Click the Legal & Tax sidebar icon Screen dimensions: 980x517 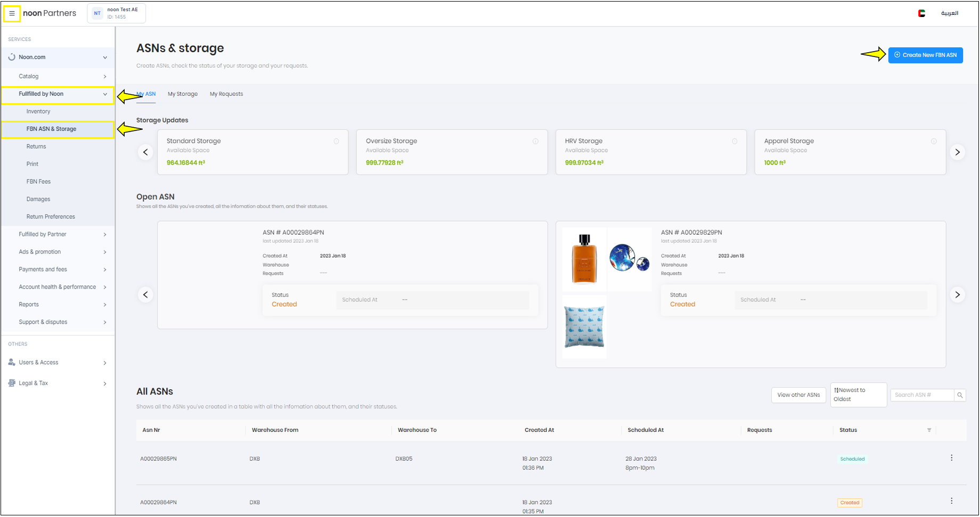[x=11, y=383]
